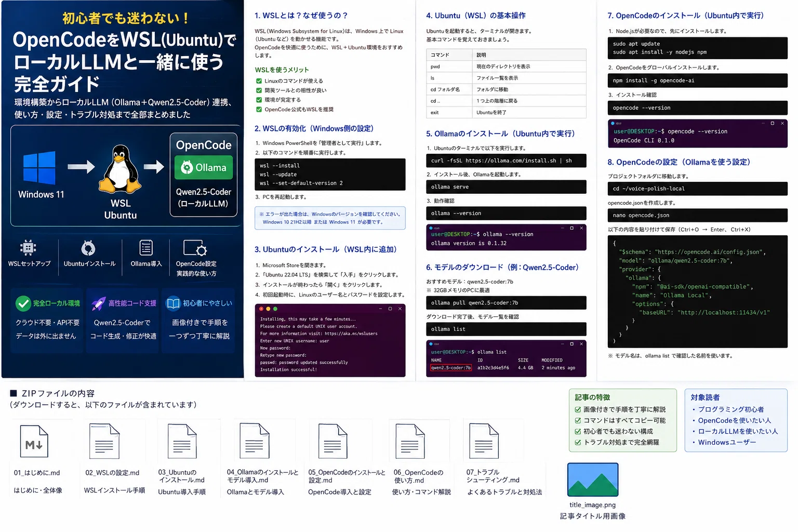Click heading 1. WSLとは？なぜ使うの？

(301, 16)
